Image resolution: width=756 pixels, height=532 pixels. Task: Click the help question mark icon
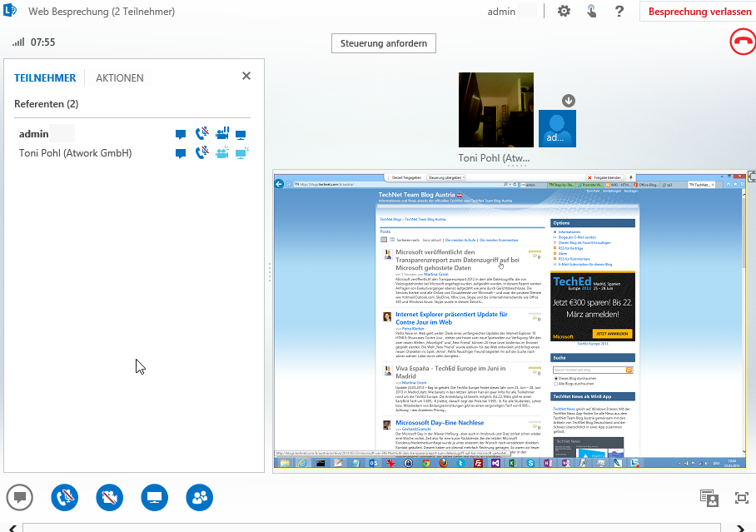(x=619, y=12)
